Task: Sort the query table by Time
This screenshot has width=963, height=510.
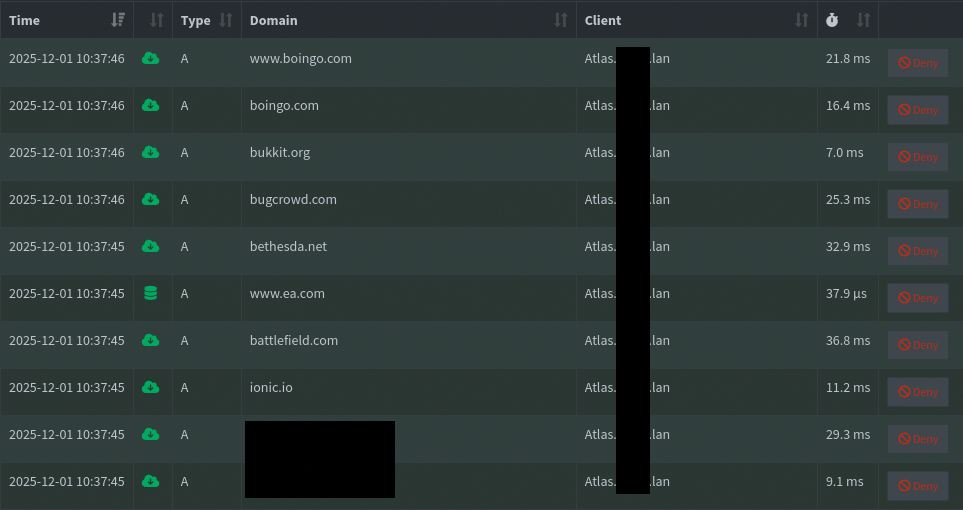Action: 119,20
